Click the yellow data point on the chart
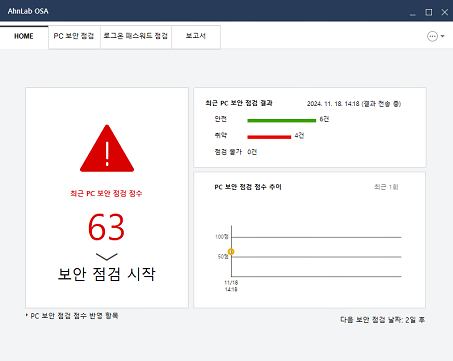Screen dimensions: 453x361 click(231, 252)
